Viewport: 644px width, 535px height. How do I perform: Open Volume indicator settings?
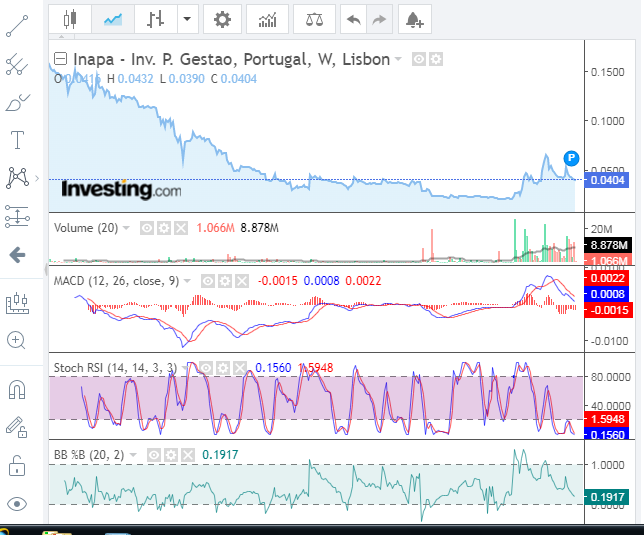[x=164, y=228]
